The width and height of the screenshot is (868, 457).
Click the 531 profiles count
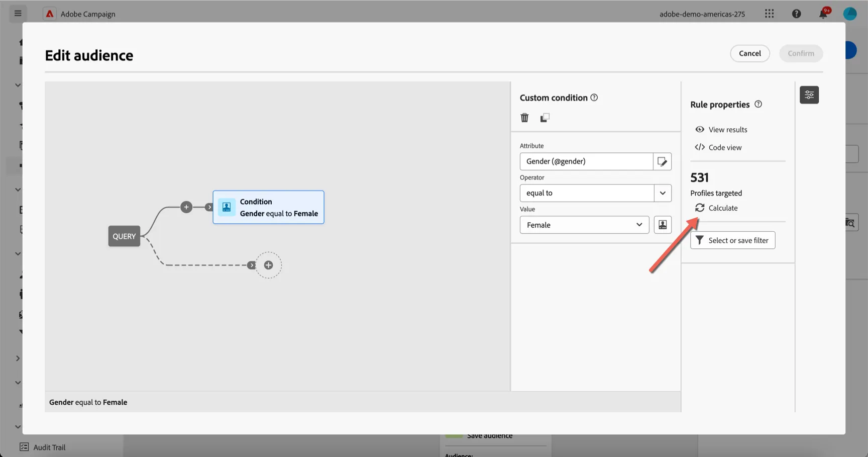(x=699, y=177)
